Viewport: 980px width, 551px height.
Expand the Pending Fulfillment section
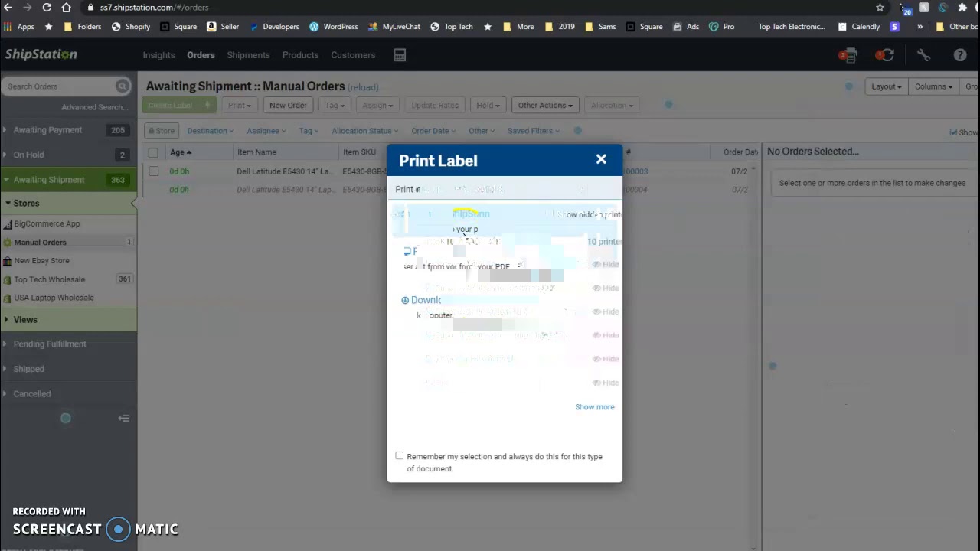[68, 344]
